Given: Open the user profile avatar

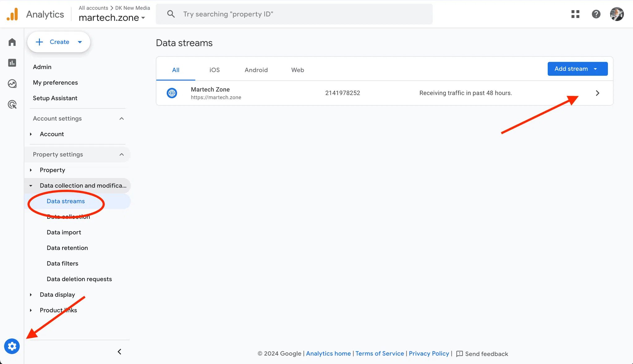Looking at the screenshot, I should pos(617,14).
